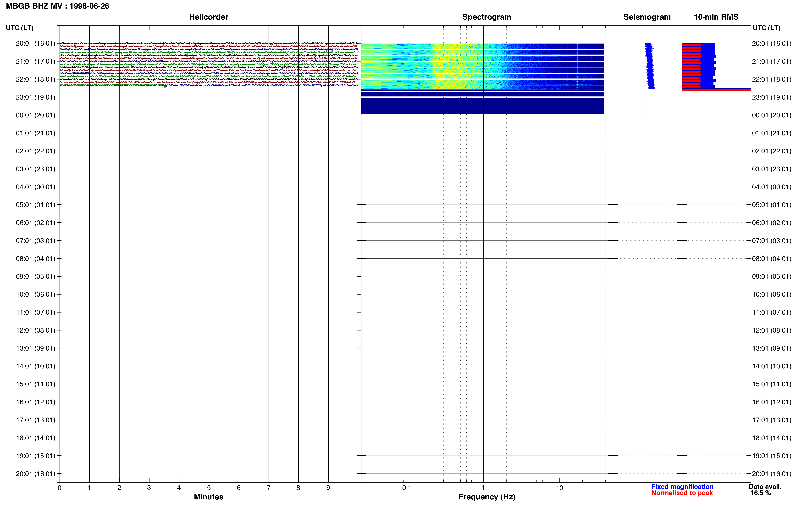Click '00:01 (20:01)' on the Helicorder time axis
812x508 pixels.
36,115
